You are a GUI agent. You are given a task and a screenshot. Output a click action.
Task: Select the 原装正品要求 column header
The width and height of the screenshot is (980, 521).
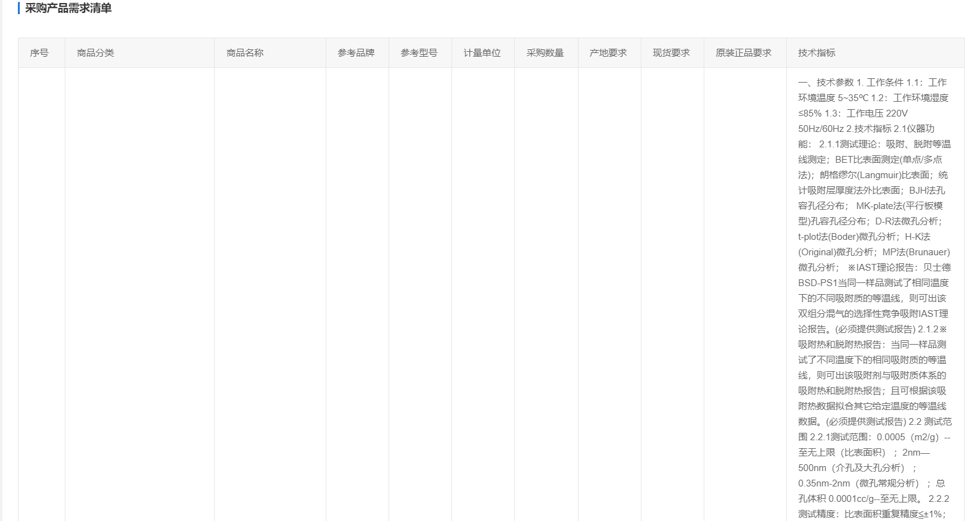click(743, 53)
